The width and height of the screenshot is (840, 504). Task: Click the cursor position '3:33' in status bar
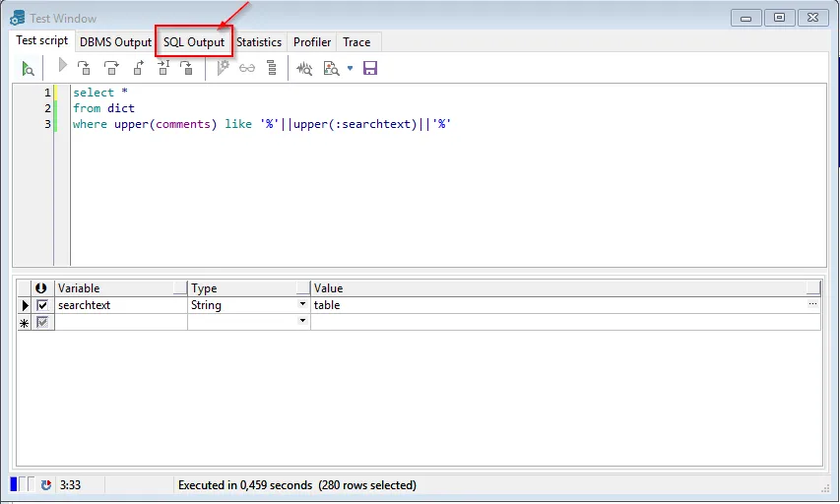click(70, 484)
